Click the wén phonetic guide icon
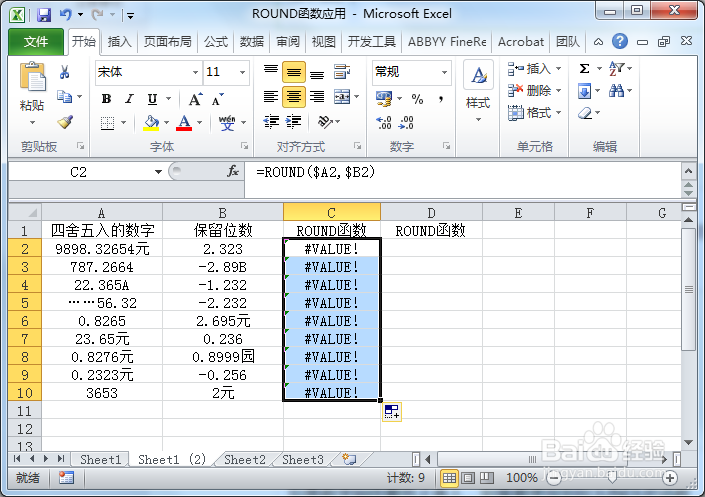 click(227, 122)
